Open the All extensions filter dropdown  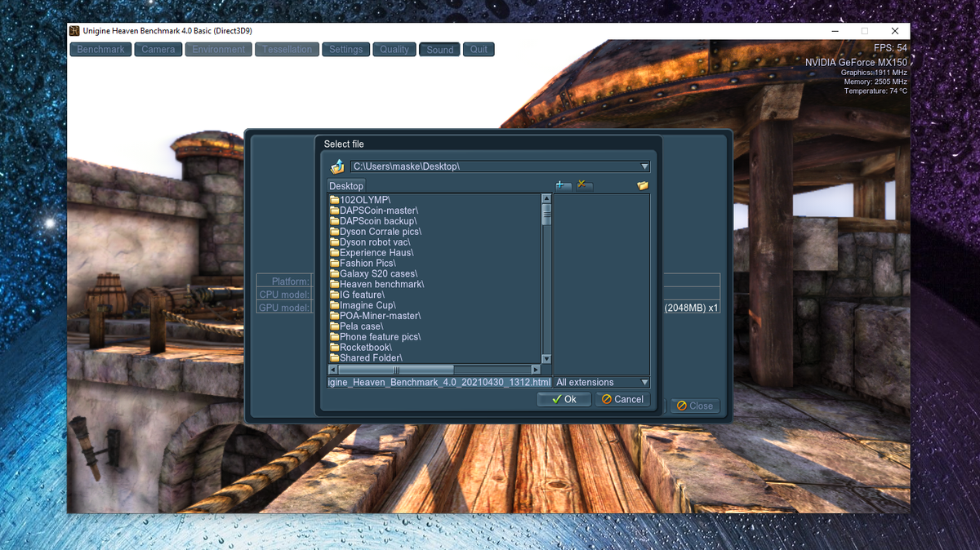tap(644, 382)
